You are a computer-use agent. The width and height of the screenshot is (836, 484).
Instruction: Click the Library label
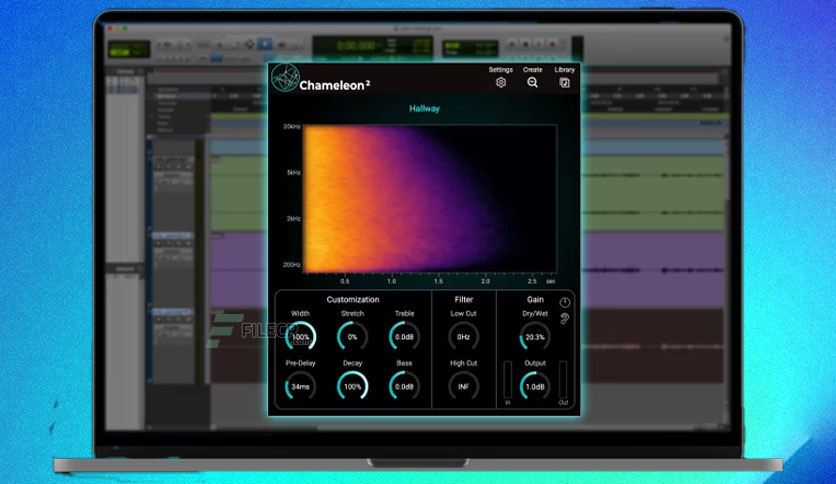click(x=565, y=70)
